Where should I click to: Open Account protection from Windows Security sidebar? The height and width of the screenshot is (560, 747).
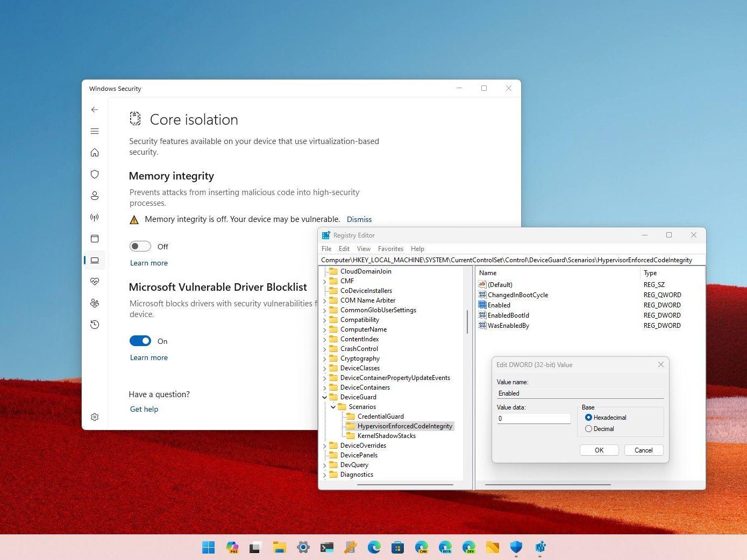(95, 196)
